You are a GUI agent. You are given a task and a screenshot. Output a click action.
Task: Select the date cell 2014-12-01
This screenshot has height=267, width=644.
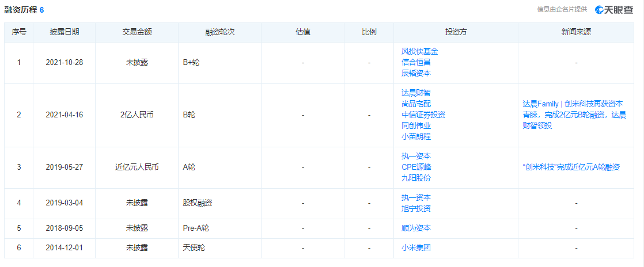pyautogui.click(x=64, y=248)
